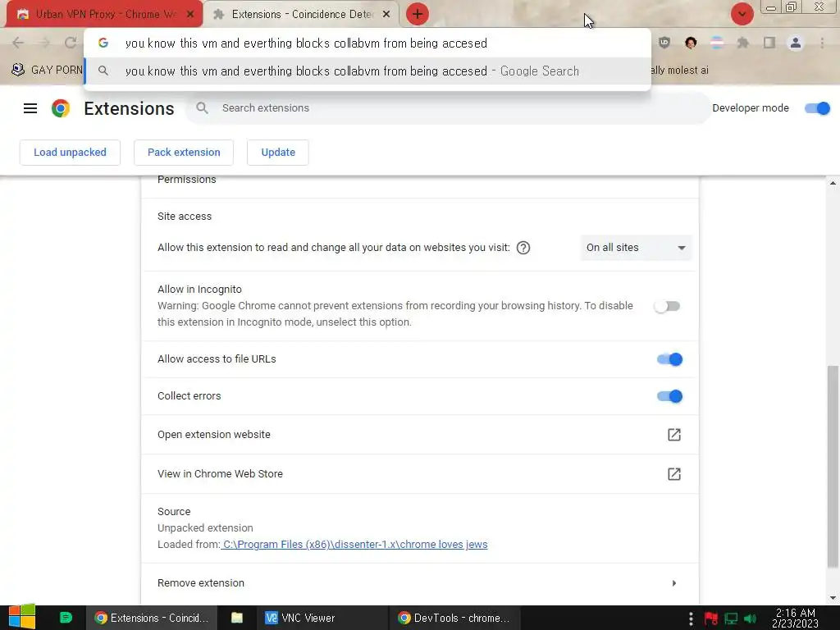Click the Remove extension row label
The height and width of the screenshot is (630, 840).
coord(201,583)
